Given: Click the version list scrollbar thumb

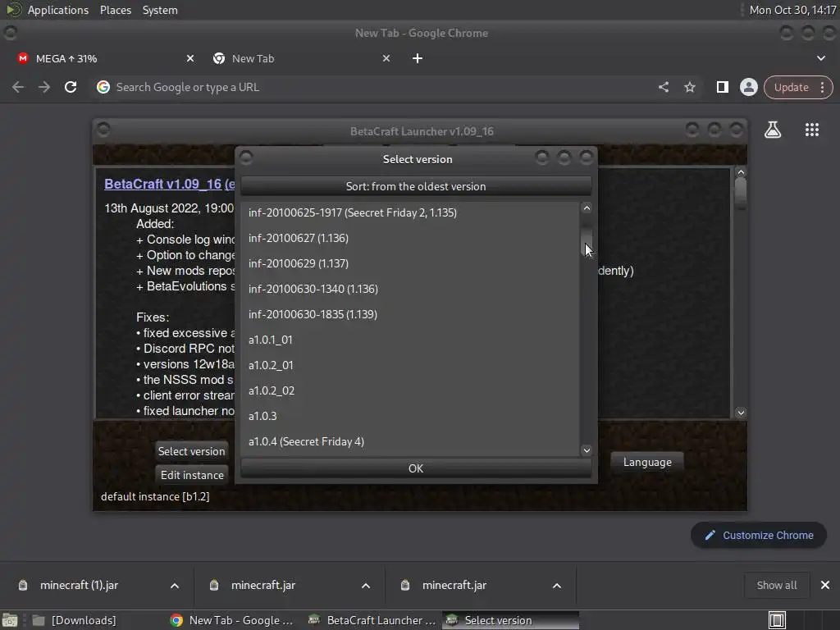Looking at the screenshot, I should [x=587, y=241].
